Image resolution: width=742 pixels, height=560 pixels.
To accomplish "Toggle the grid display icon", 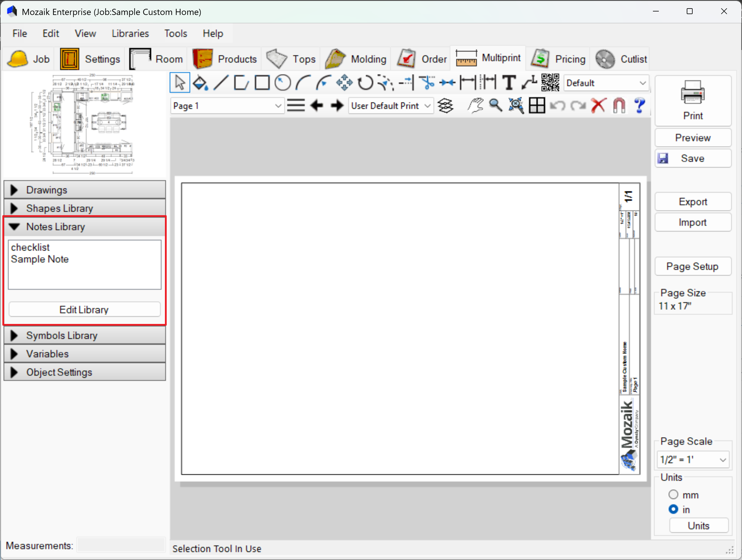I will pos(537,106).
